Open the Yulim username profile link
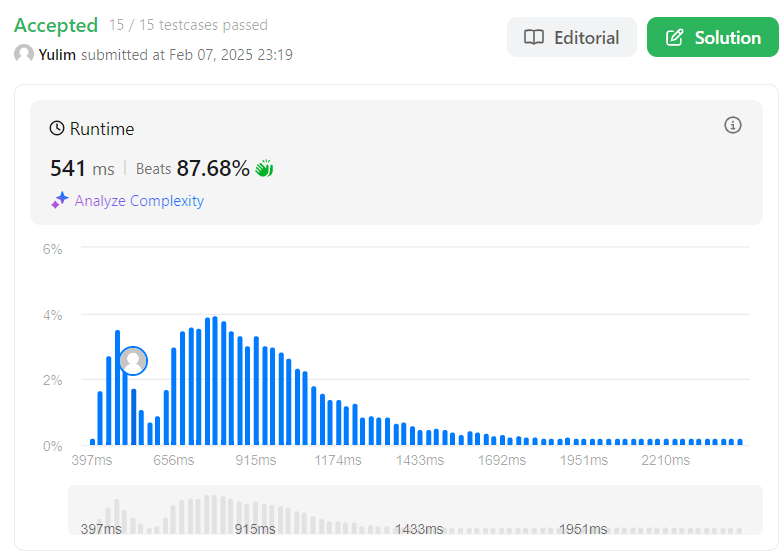Viewport: 783px width, 559px height. point(57,55)
